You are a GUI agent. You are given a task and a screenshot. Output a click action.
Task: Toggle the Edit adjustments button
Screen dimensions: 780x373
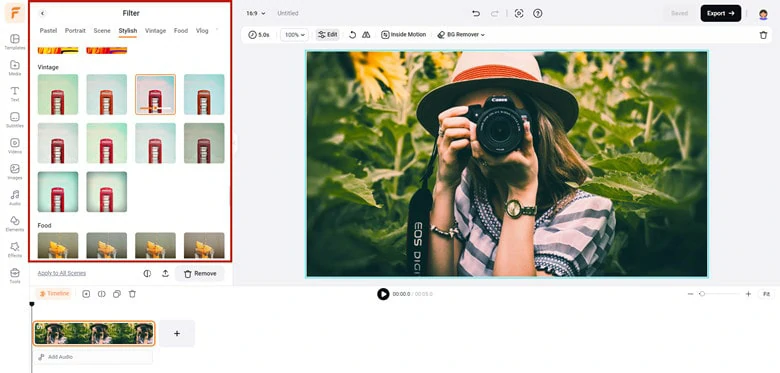tap(328, 35)
